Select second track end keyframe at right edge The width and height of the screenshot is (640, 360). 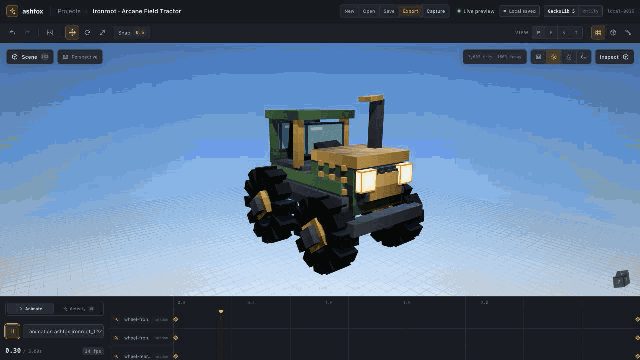click(637, 338)
